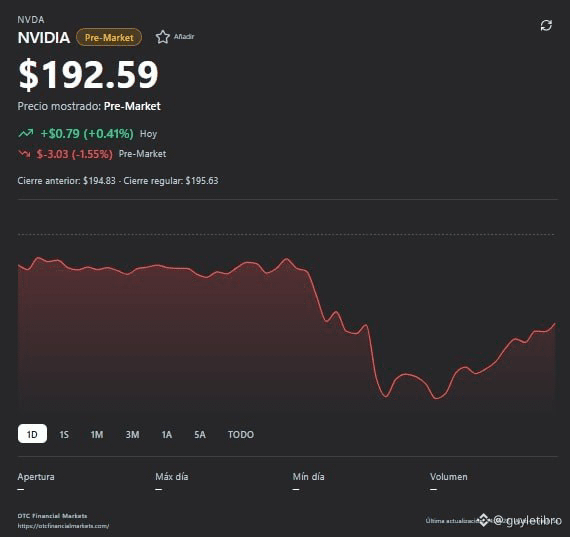Select the 1D time range

click(x=32, y=434)
